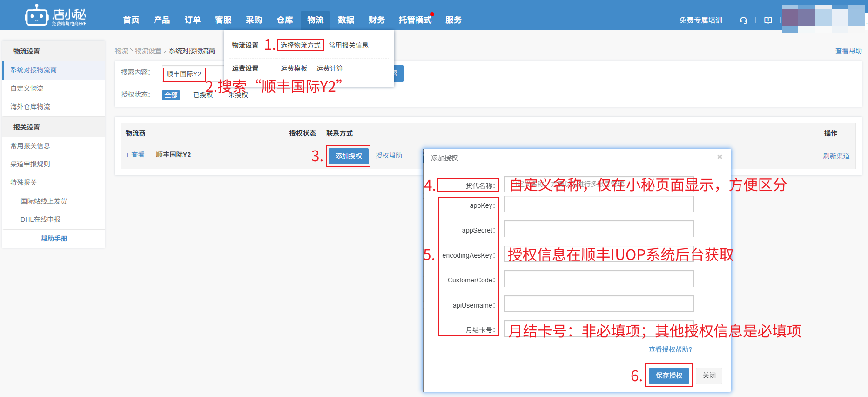
Task: Open 帮助手册 link in sidebar
Action: click(54, 239)
